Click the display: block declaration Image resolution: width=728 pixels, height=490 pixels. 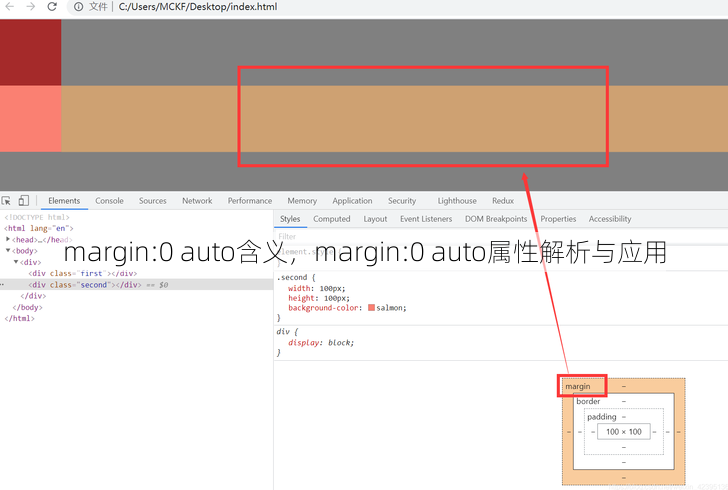click(321, 343)
